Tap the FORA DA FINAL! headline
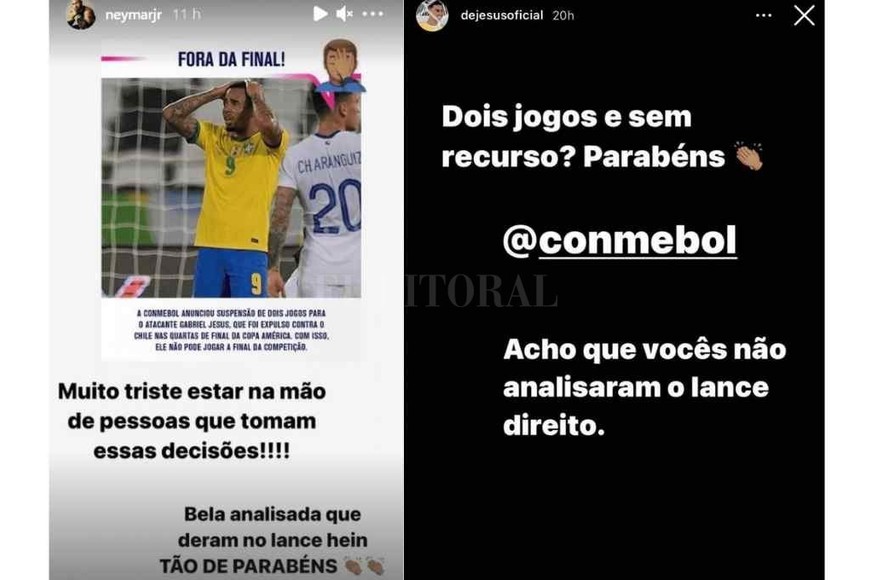This screenshot has height=580, width=870. tap(231, 59)
